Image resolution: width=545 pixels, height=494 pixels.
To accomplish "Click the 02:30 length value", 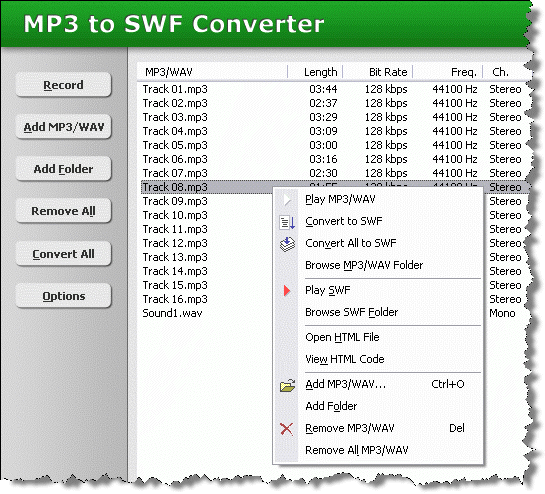I will 323,173.
